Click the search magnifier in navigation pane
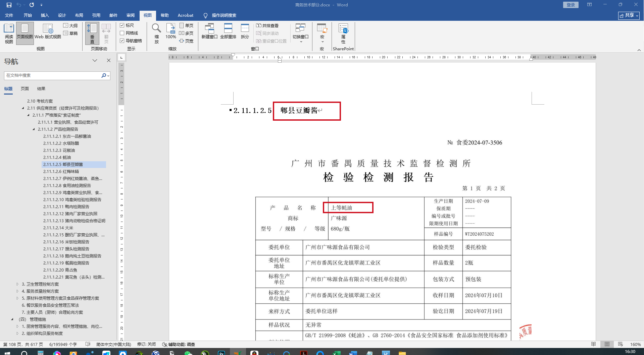 tap(104, 75)
